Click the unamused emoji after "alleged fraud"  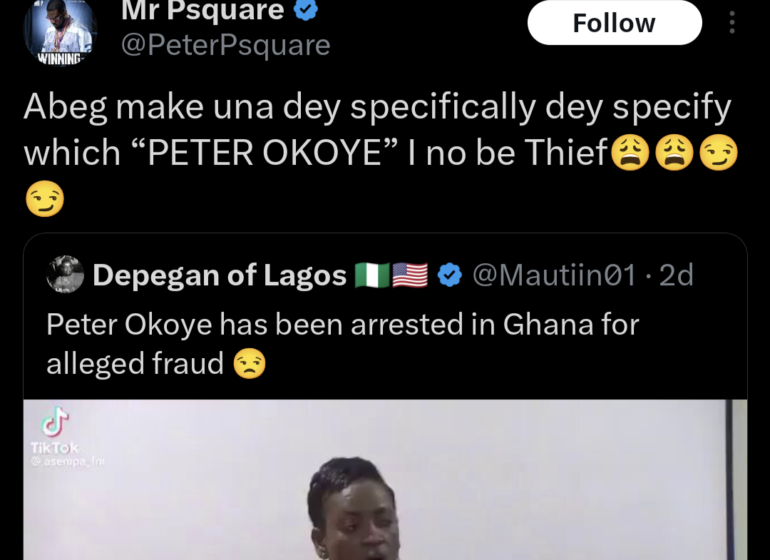pos(249,364)
